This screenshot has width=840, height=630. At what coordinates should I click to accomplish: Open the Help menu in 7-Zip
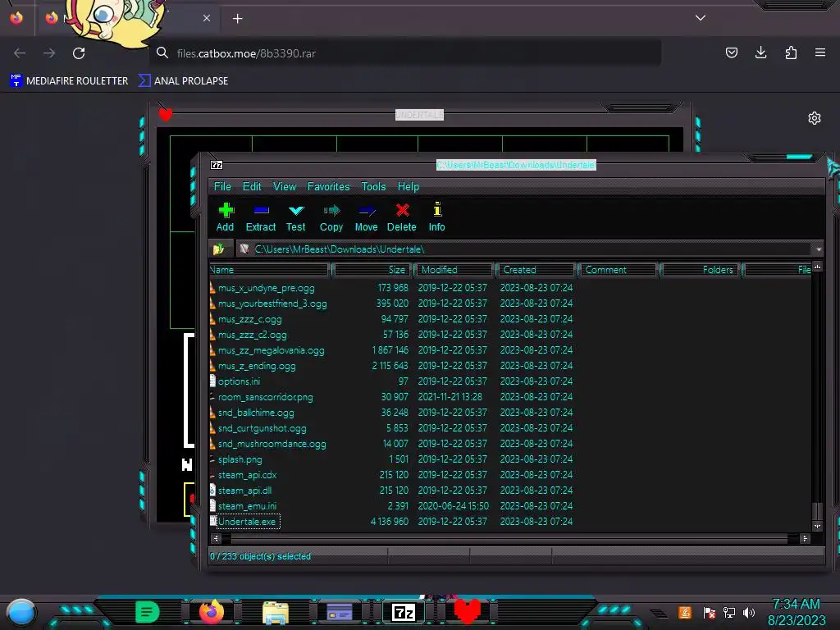click(409, 186)
